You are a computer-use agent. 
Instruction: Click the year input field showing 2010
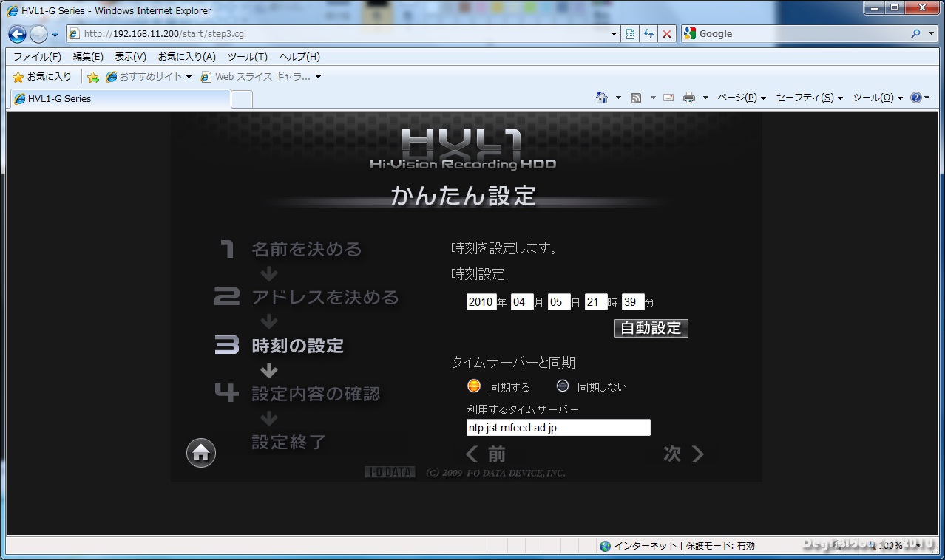[x=481, y=302]
